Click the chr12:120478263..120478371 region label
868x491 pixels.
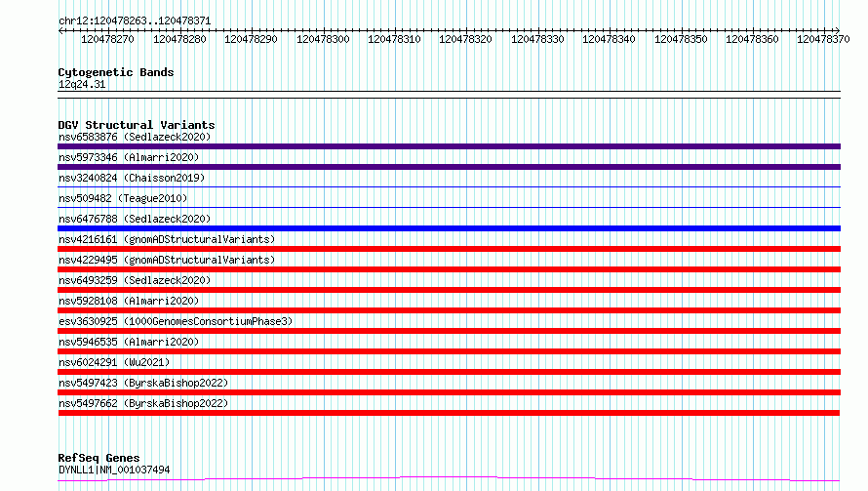point(135,20)
